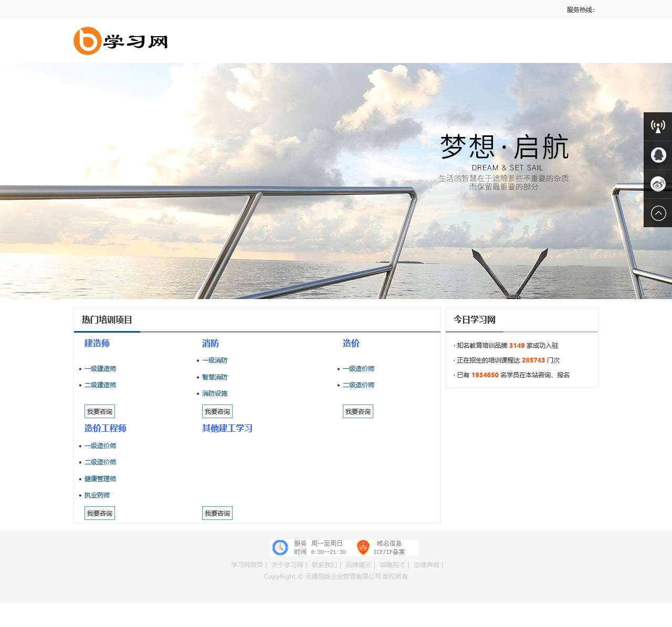The width and height of the screenshot is (672, 627).
Task: Select 二级造价师 under 造价
Action: [359, 385]
